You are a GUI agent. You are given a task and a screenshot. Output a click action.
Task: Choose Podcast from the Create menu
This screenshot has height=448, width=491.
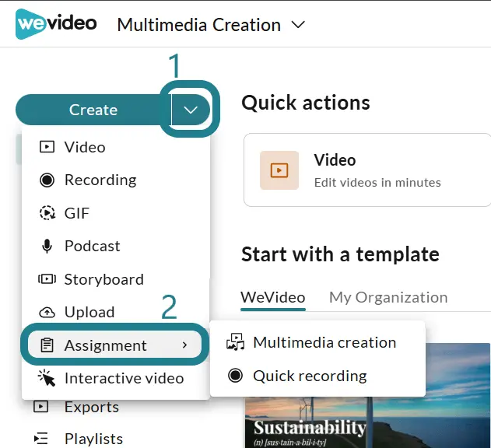(x=116, y=246)
